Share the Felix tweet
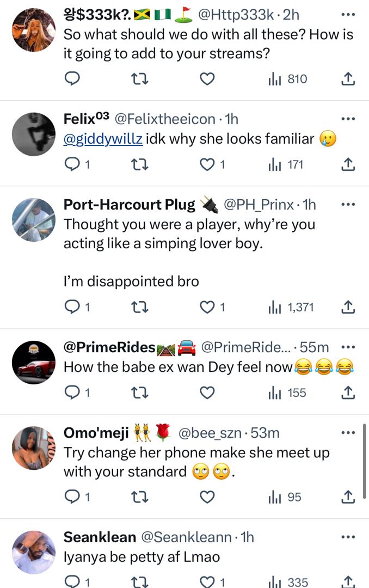 click(x=348, y=164)
